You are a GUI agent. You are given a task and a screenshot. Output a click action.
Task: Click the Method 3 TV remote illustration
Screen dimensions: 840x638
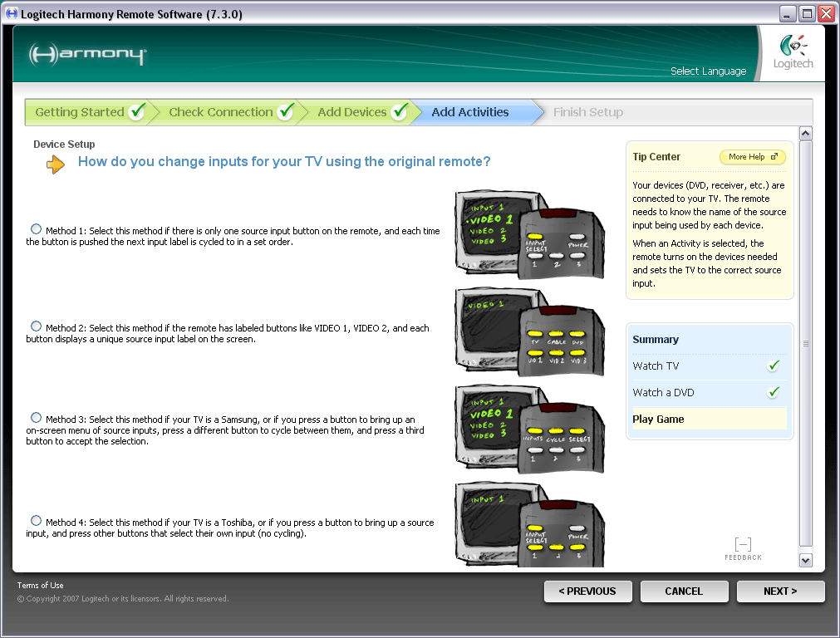(530, 429)
